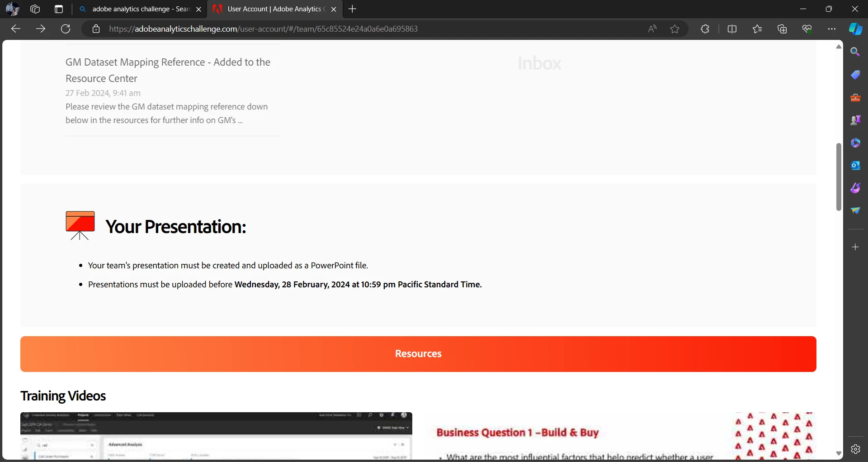Screen dimensions: 868x462
Task: Open the purple Designer sidebar icon
Action: coord(855,188)
